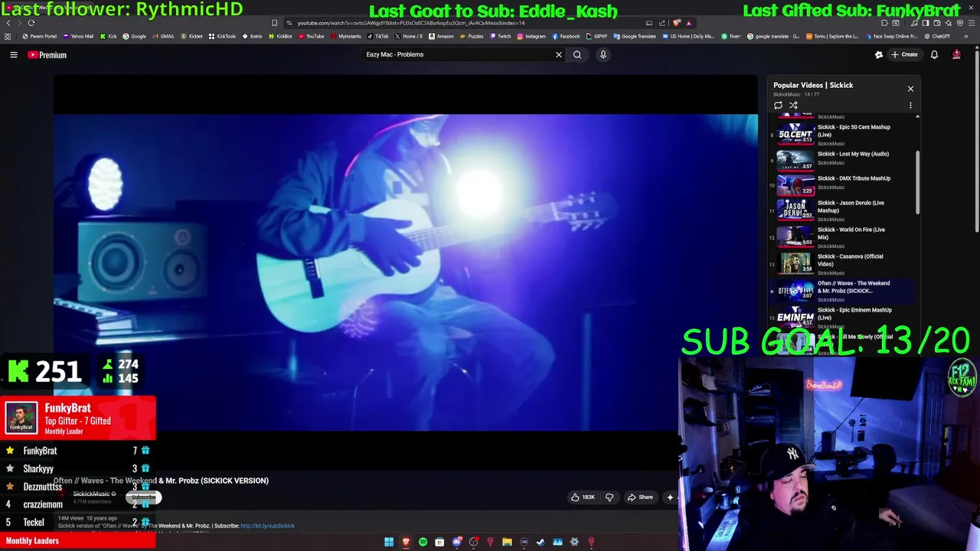Image resolution: width=980 pixels, height=551 pixels.
Task: Open the ChatGPT bookmark
Action: pos(937,36)
